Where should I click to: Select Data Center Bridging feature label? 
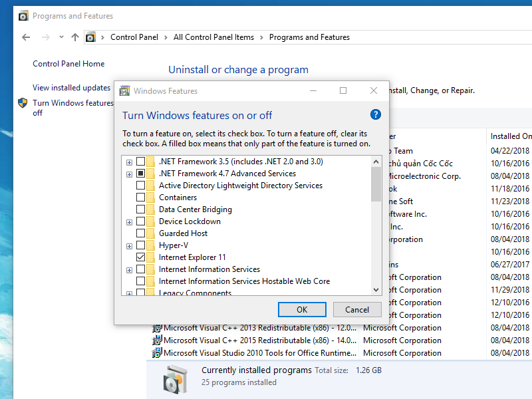[x=196, y=209]
